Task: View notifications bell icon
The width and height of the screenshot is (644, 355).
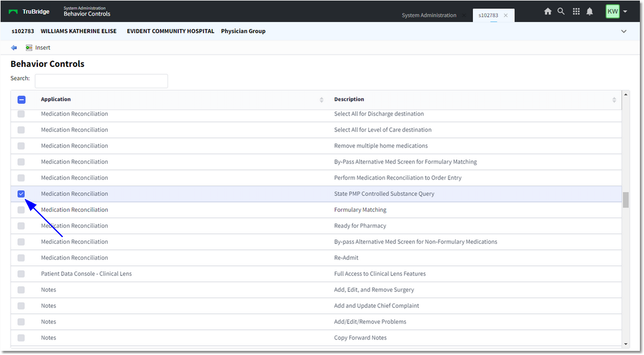Action: coord(590,11)
